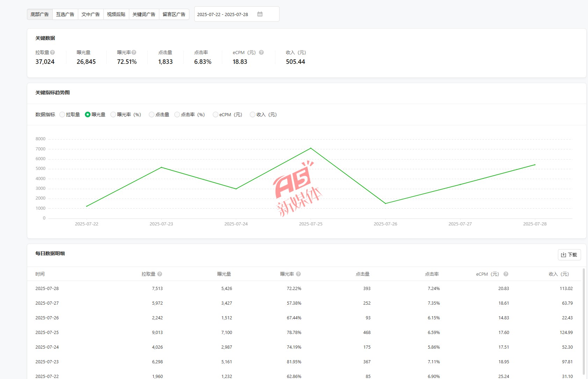Click the 曝光量 column header in table
The image size is (588, 379).
click(x=224, y=274)
